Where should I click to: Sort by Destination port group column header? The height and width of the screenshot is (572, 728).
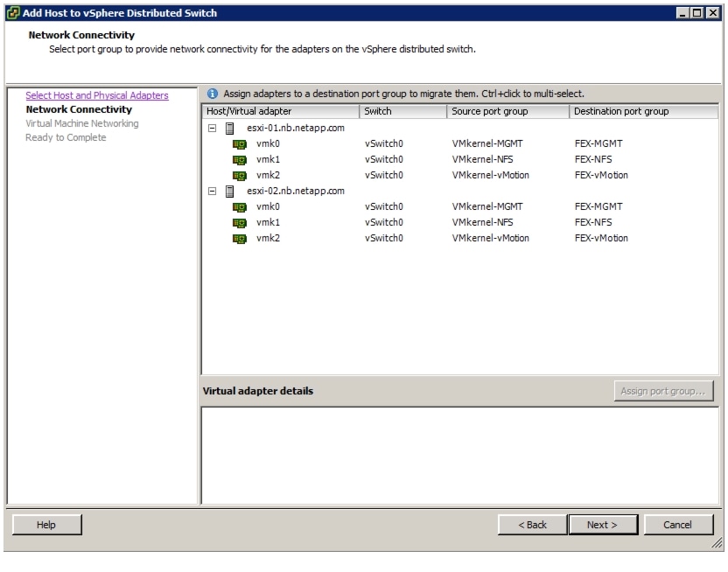643,111
